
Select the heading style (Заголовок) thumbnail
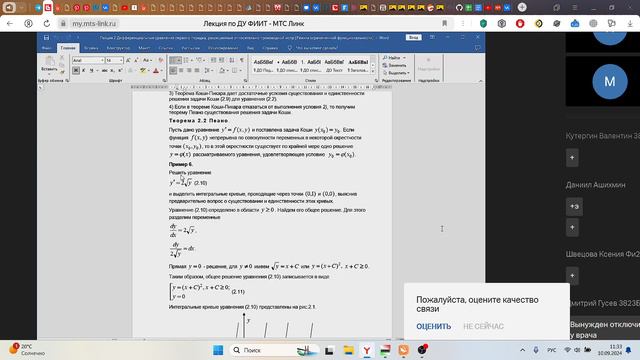[x=358, y=65]
